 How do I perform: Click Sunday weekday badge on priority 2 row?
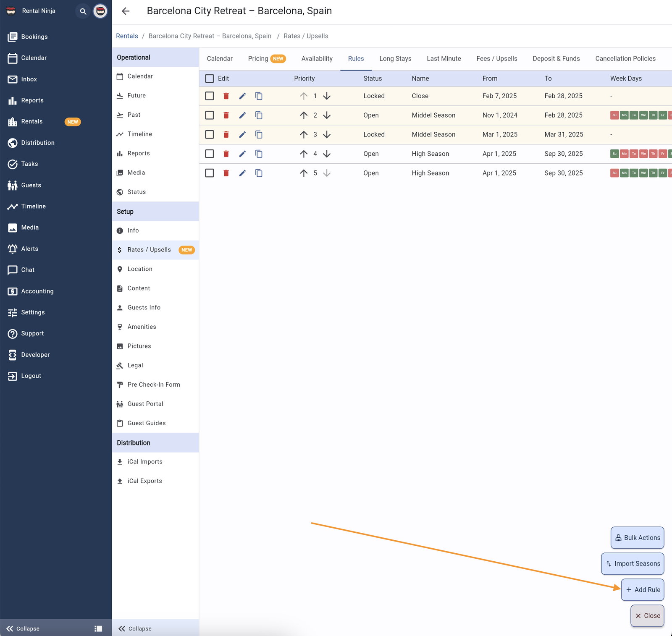coord(614,115)
